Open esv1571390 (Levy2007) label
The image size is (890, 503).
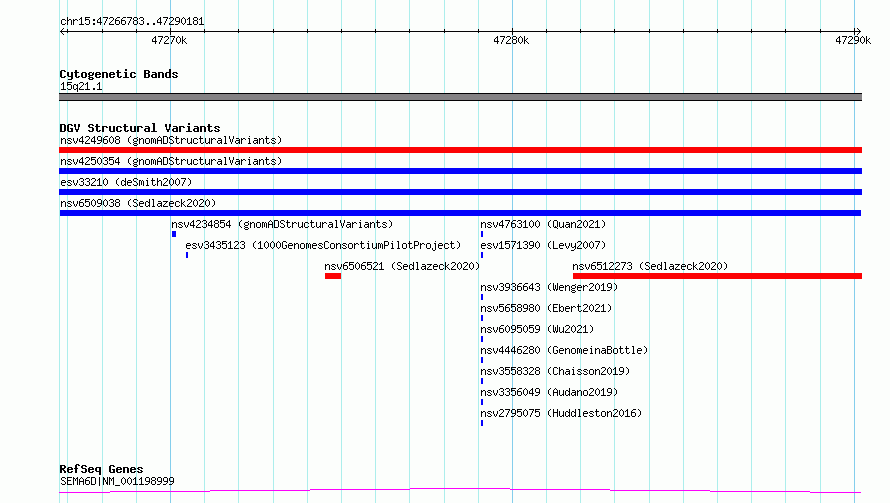point(543,245)
